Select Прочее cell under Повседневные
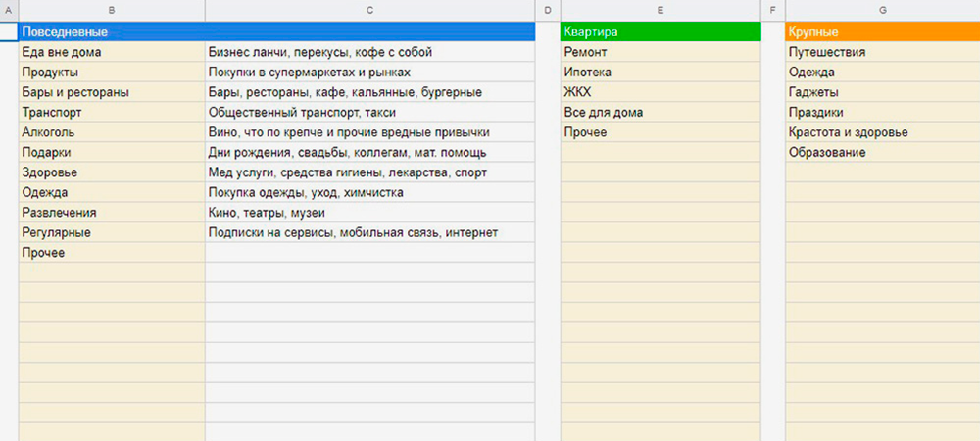 [x=112, y=253]
